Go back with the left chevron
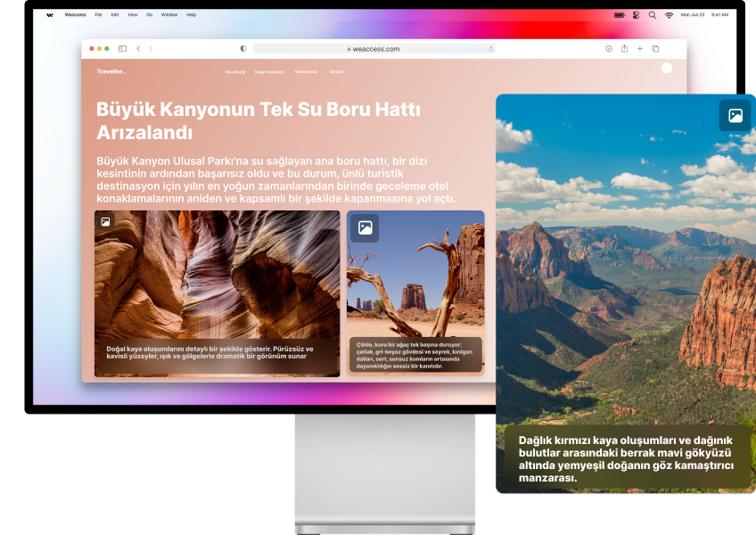This screenshot has height=535, width=756. [x=138, y=49]
